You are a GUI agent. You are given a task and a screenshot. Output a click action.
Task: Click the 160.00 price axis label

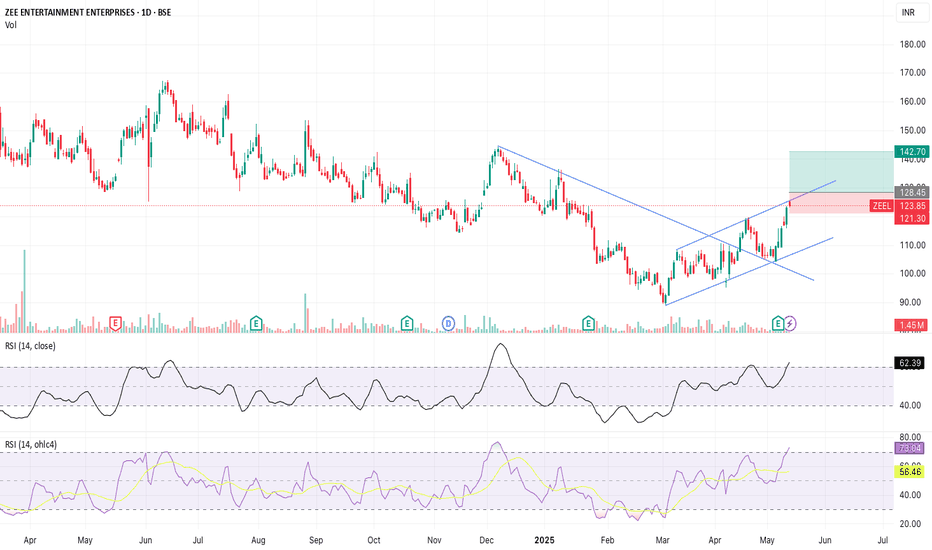point(912,101)
